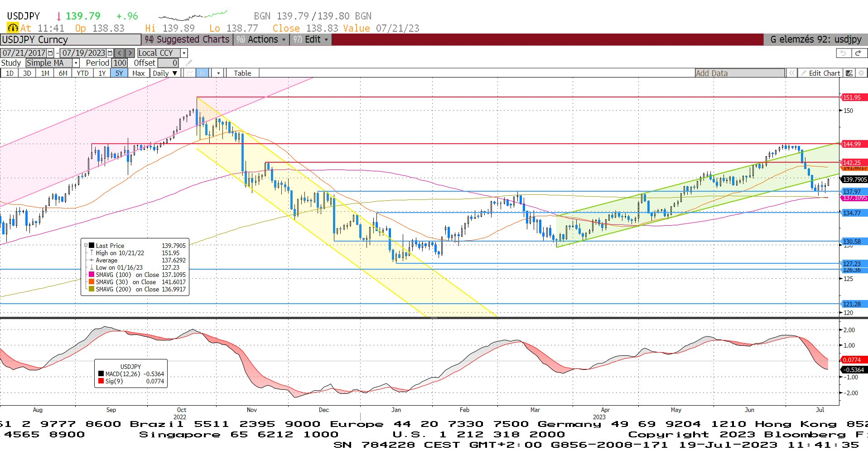Screen dimensions: 868x470
Task: Open Suggested Charts
Action: [187, 39]
